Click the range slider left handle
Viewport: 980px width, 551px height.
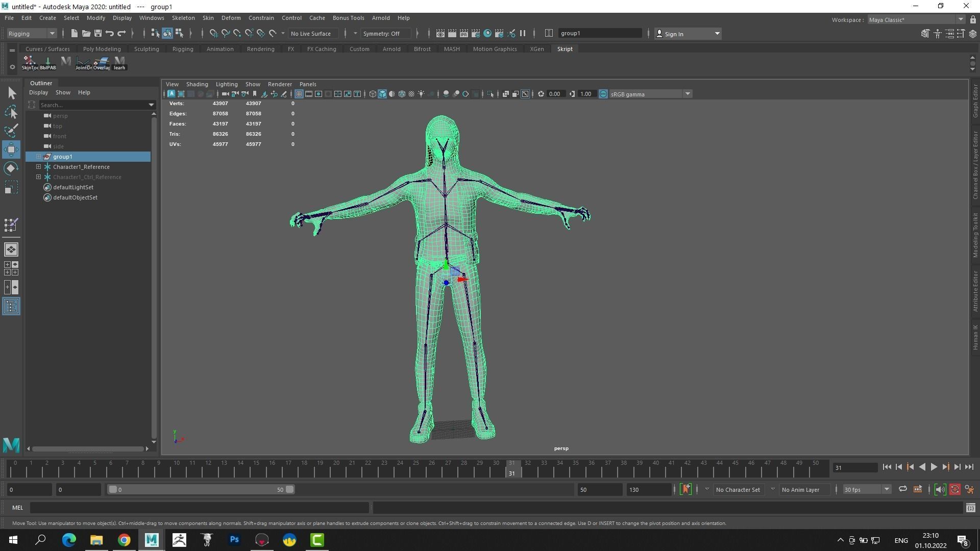pyautogui.click(x=113, y=490)
